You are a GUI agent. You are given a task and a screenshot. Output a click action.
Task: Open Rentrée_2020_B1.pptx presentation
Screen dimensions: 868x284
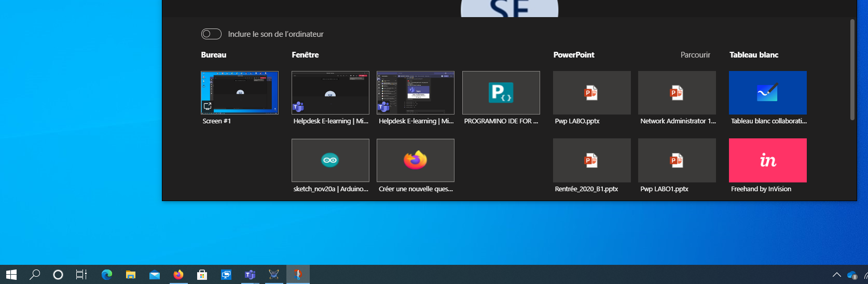click(x=592, y=160)
